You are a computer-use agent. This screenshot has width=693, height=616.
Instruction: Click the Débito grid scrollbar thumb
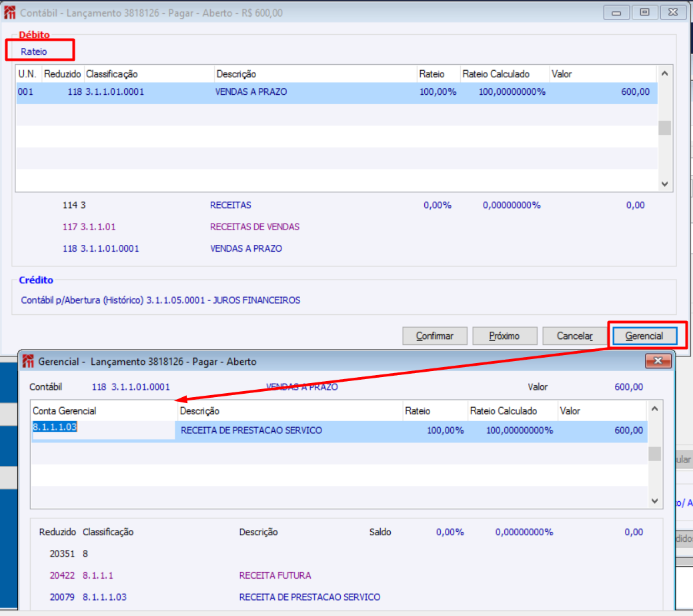pos(665,127)
